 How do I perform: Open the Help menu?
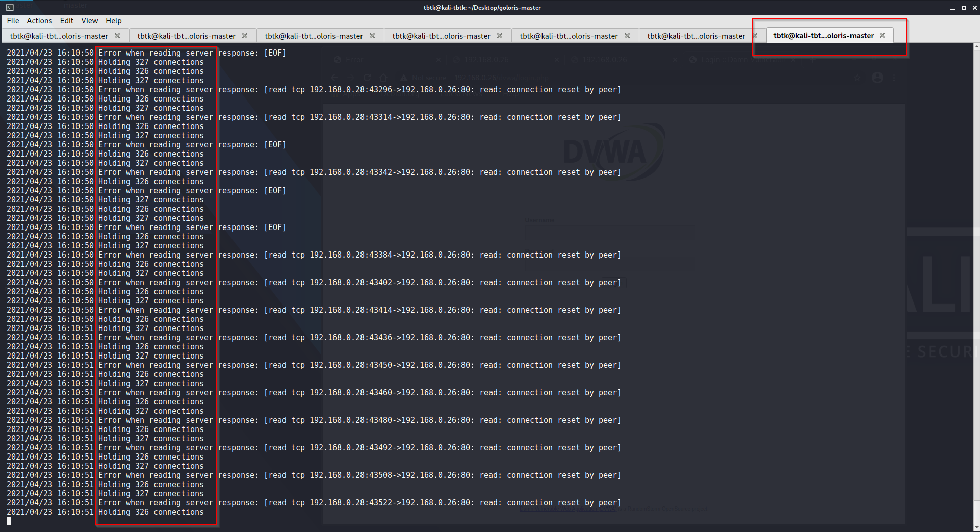(x=114, y=21)
